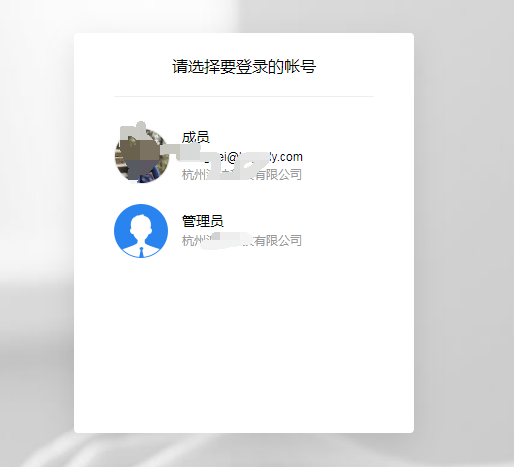Select the 成员 account label
This screenshot has width=514, height=467.
click(x=195, y=137)
